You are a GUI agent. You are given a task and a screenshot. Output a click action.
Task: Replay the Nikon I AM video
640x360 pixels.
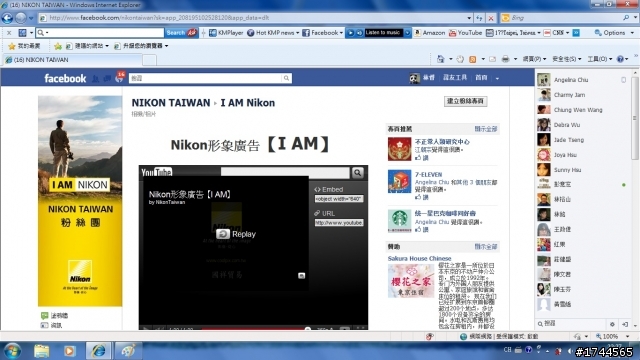pyautogui.click(x=236, y=234)
